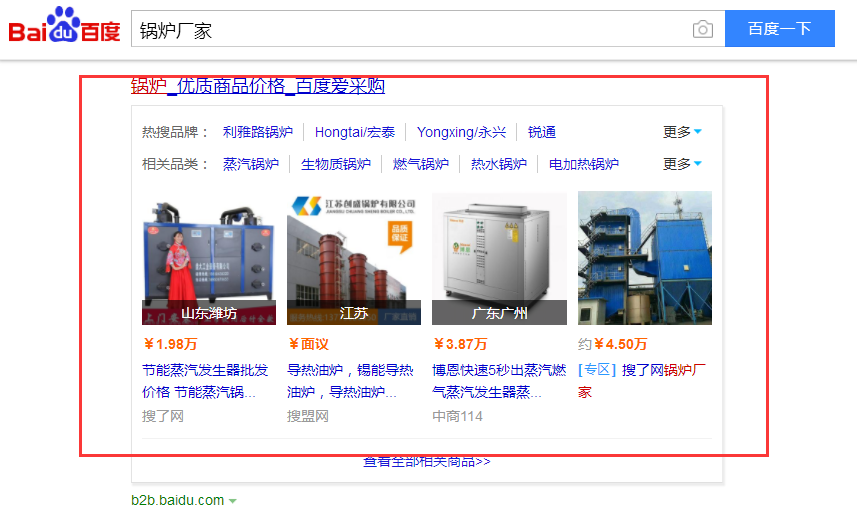Select brand 利雅路锅炉
This screenshot has width=857, height=506.
[257, 132]
